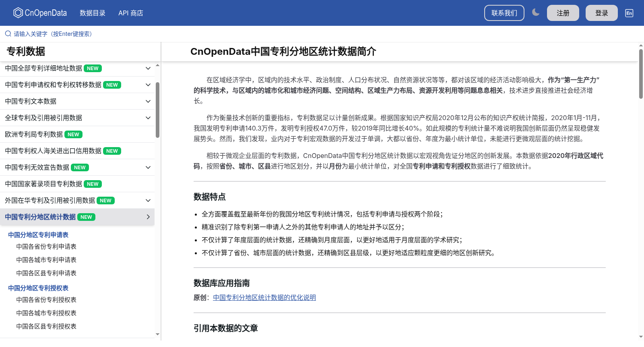Click the 登录 button
The image size is (644, 347).
click(x=602, y=13)
